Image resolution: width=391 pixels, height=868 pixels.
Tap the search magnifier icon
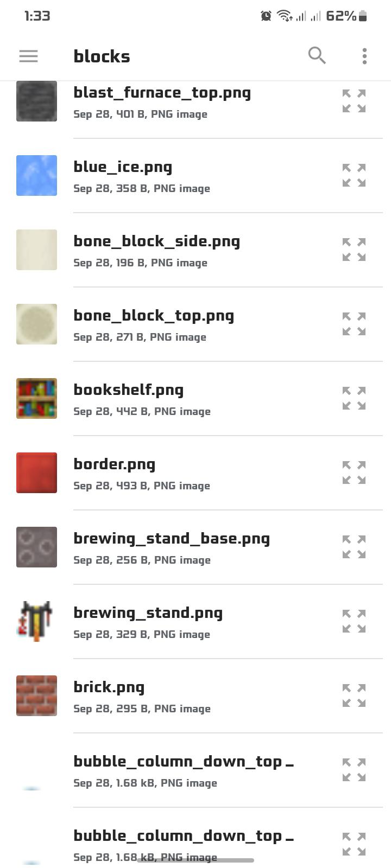pyautogui.click(x=317, y=55)
